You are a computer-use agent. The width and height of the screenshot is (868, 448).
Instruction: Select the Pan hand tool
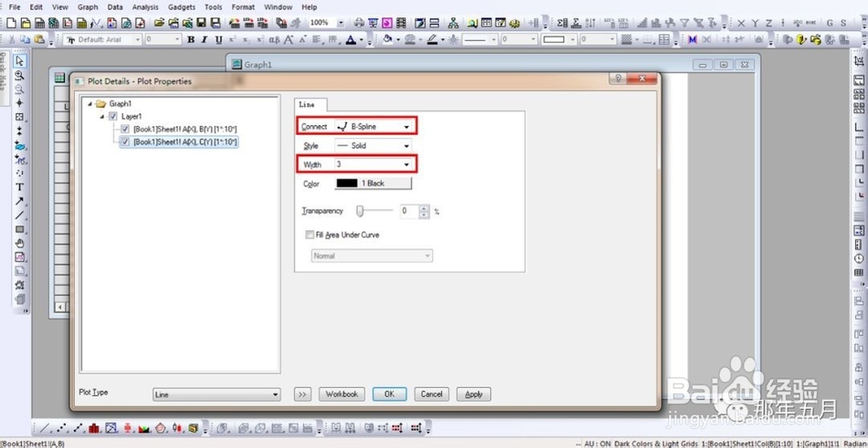click(x=20, y=243)
